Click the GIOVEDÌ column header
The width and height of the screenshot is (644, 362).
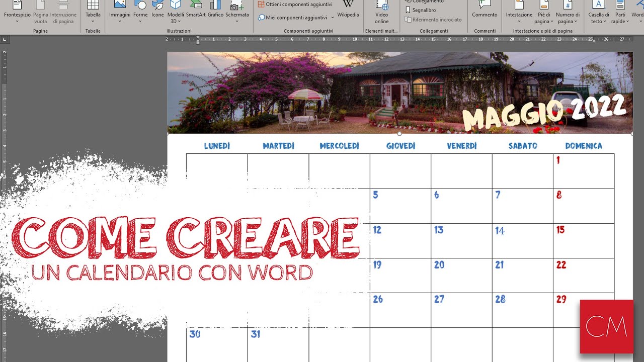coord(400,146)
